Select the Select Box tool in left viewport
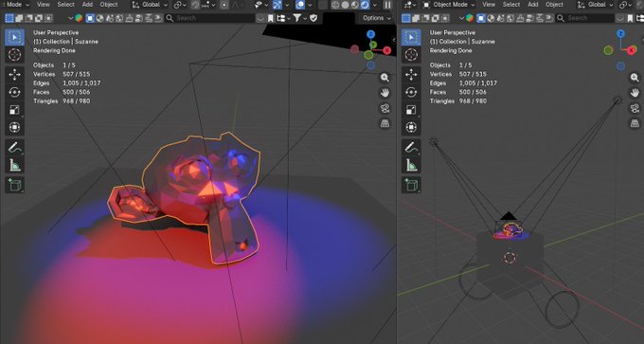Viewport: 644px width, 344px height. pos(14,37)
